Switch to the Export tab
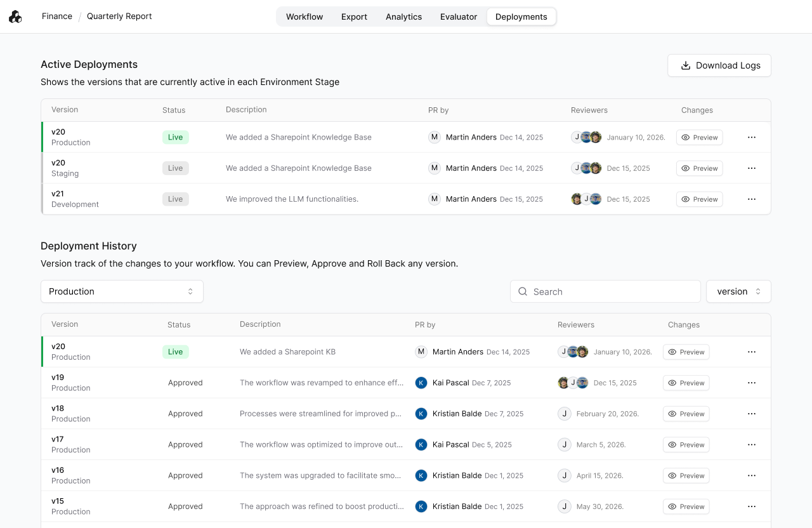Screen dimensions: 812x528 tap(354, 16)
